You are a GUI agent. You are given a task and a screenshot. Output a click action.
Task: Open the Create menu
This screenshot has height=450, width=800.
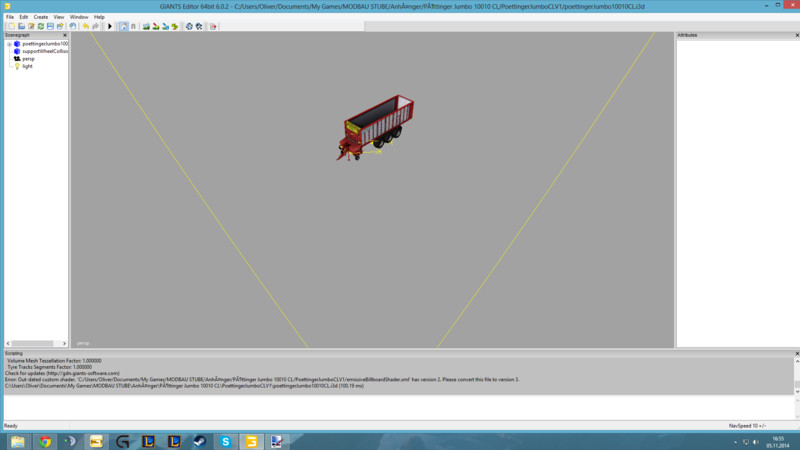pos(40,17)
